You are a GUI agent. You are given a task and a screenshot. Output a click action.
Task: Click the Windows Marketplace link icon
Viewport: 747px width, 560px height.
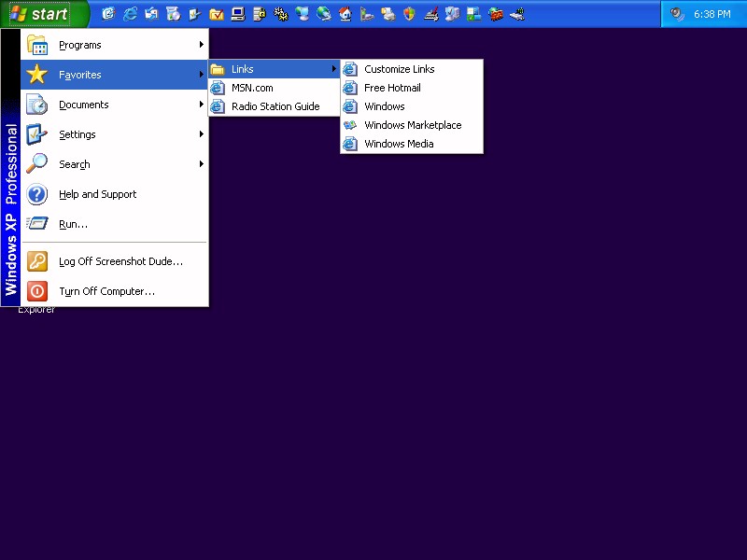[350, 125]
